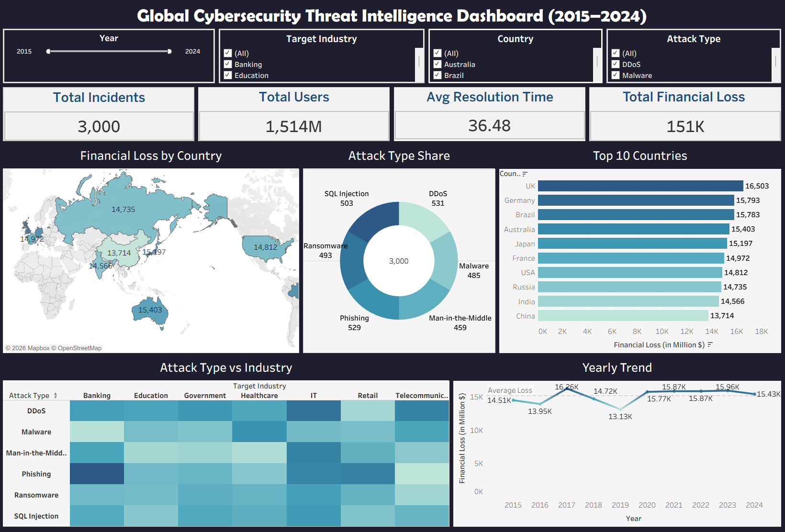Image resolution: width=785 pixels, height=532 pixels.
Task: Open the OpenStreetMap attribution link
Action: coord(77,348)
